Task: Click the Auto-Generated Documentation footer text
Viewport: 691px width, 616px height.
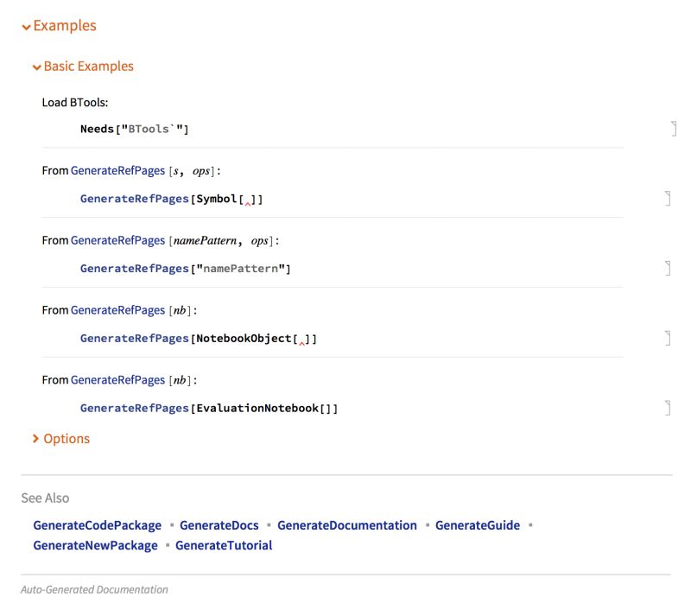Action: (x=95, y=588)
